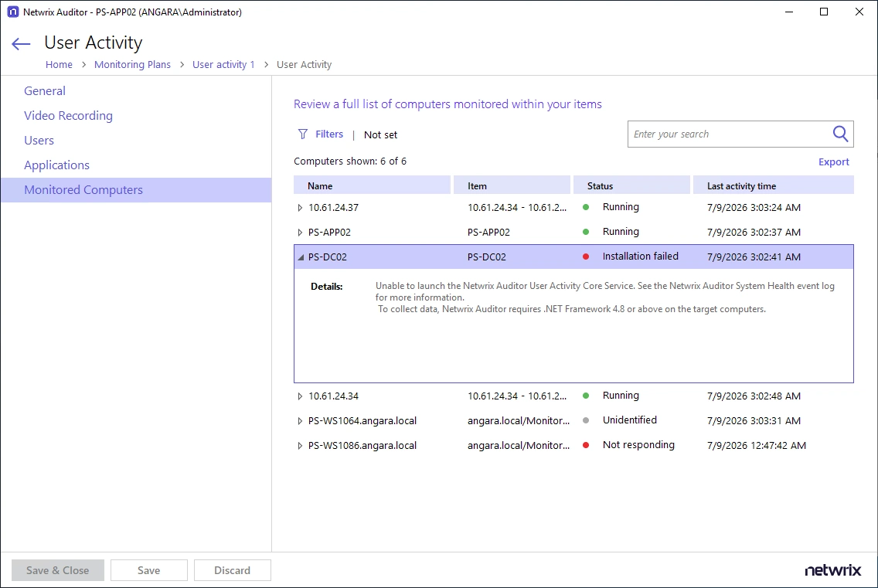The height and width of the screenshot is (588, 878).
Task: Click the back arrow icon
Action: (x=21, y=44)
